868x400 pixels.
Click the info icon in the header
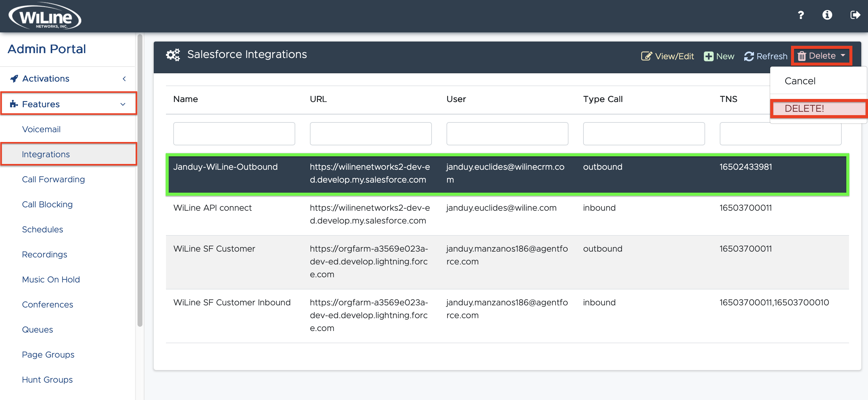tap(828, 15)
